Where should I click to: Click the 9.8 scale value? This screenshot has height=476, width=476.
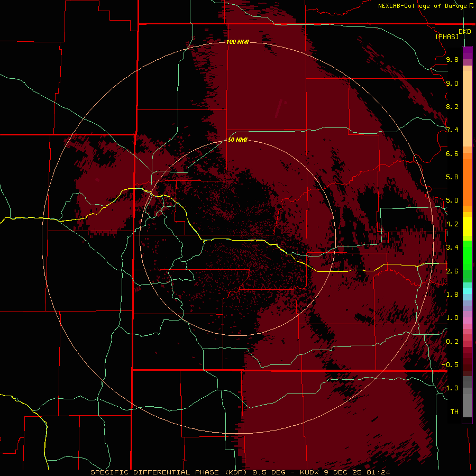tap(452, 59)
